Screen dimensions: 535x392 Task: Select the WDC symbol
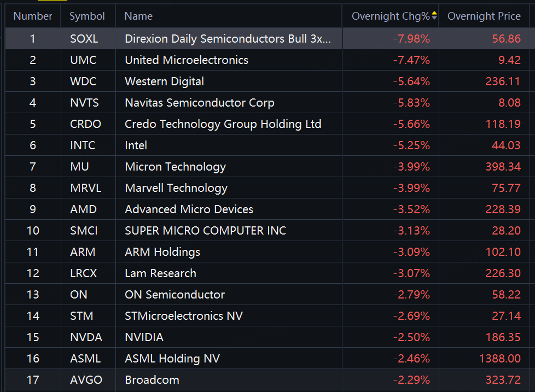pyautogui.click(x=83, y=81)
